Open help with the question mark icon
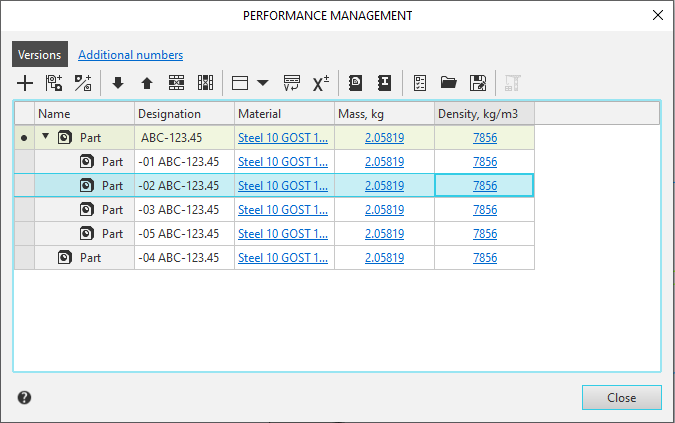 coord(25,397)
